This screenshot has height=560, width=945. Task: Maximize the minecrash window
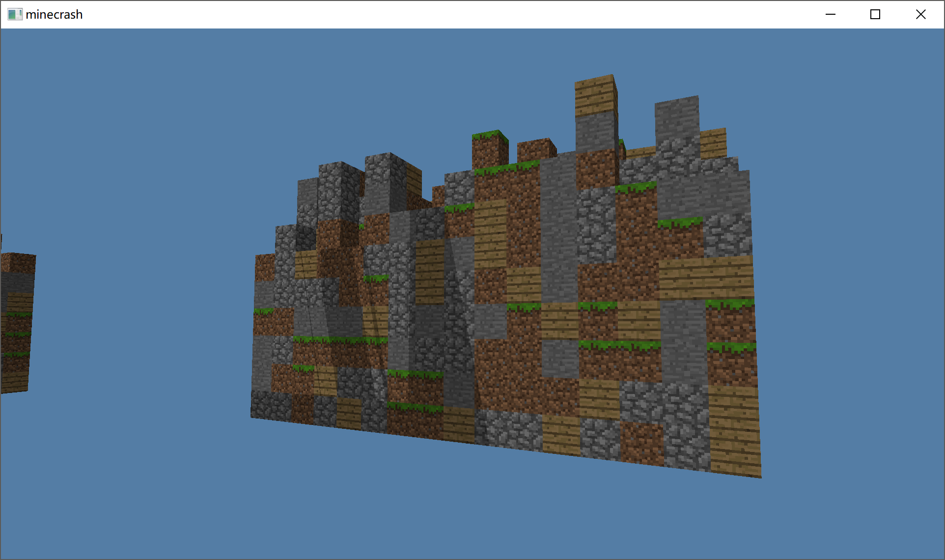875,14
